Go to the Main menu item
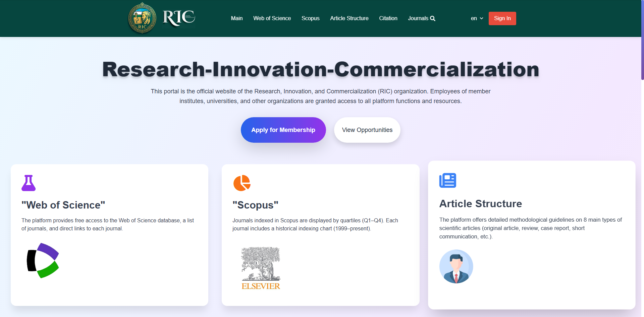Image resolution: width=644 pixels, height=317 pixels. [236, 18]
